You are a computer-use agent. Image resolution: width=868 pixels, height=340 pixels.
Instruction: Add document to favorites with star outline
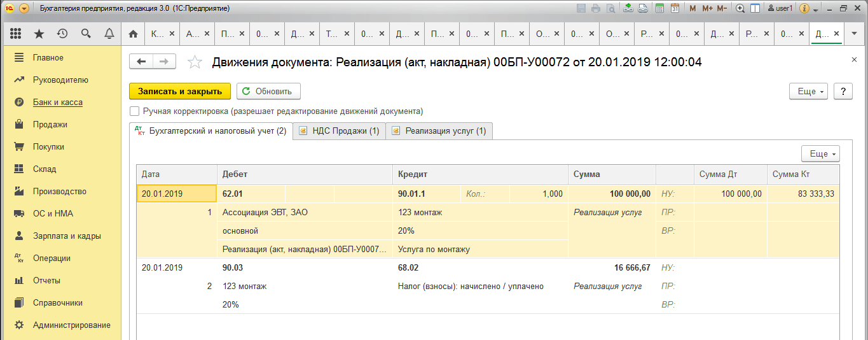(x=195, y=62)
